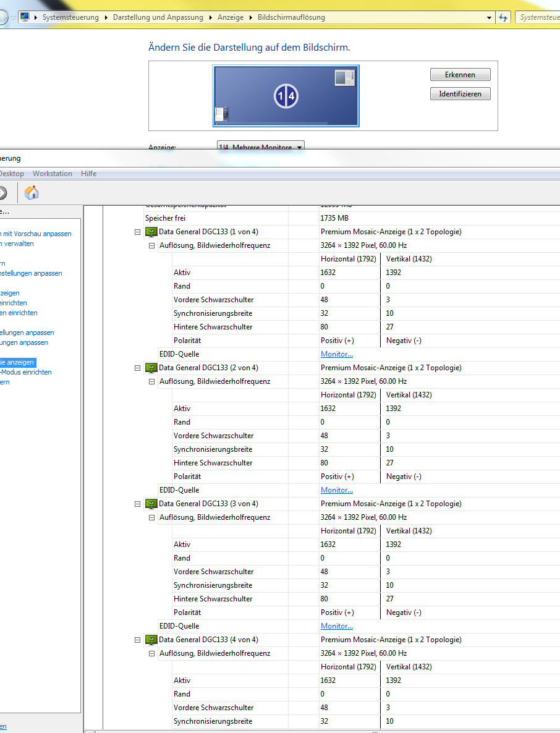Click the control panel icon in the address bar
Viewport: 560px width, 733px height.
tap(25, 17)
